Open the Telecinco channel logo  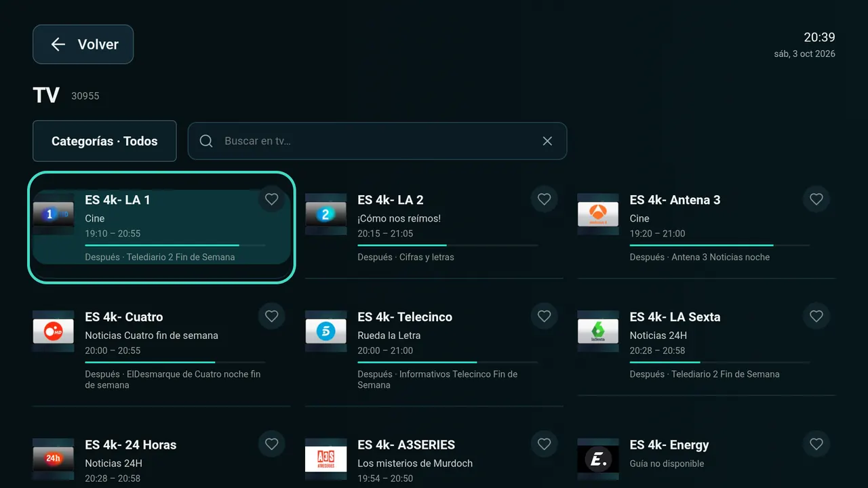point(325,331)
